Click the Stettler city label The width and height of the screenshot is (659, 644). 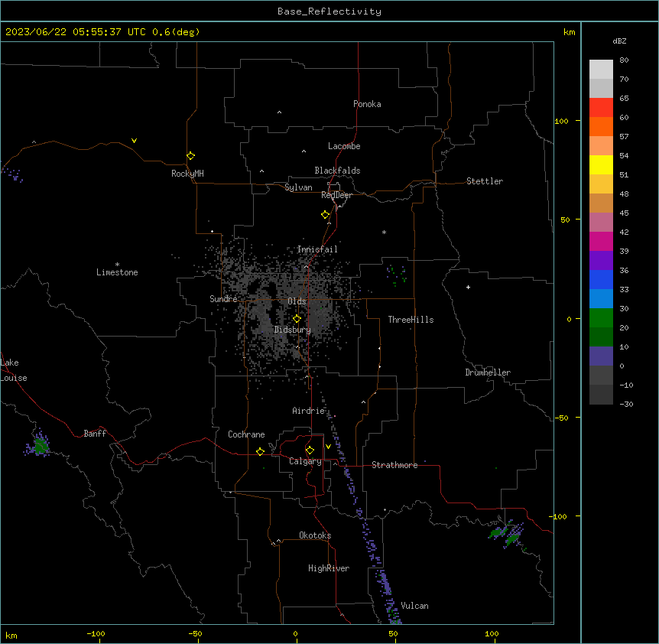pyautogui.click(x=485, y=181)
